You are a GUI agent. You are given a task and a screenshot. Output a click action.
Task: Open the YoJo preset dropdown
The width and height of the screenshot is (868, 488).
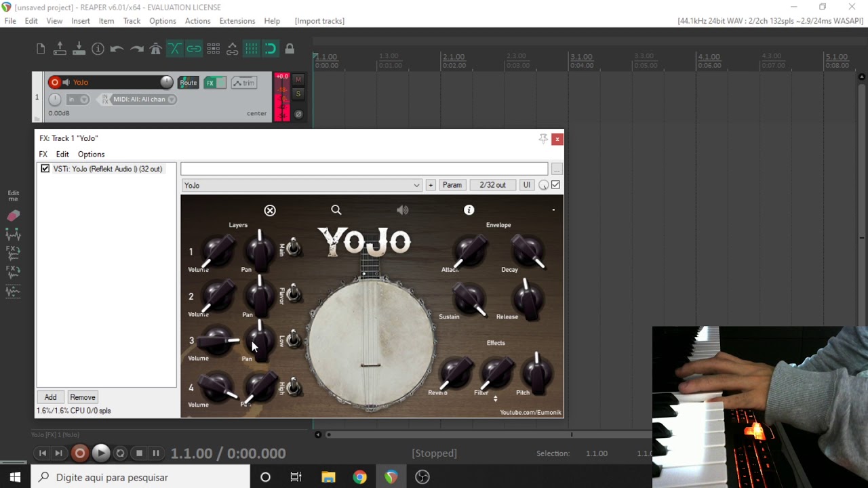302,185
